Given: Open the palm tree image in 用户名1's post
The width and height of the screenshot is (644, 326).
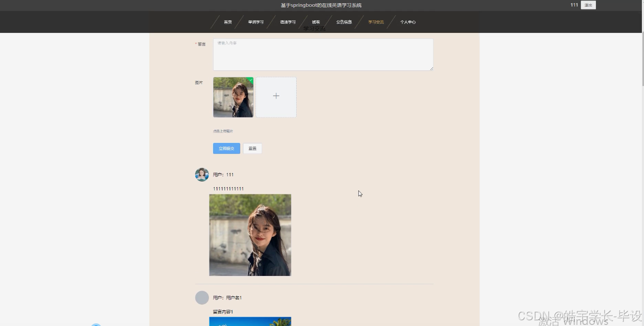Looking at the screenshot, I should pyautogui.click(x=250, y=321).
